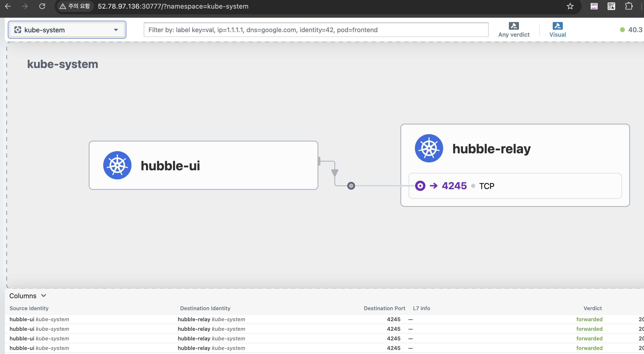Click the filter by label input field

316,30
